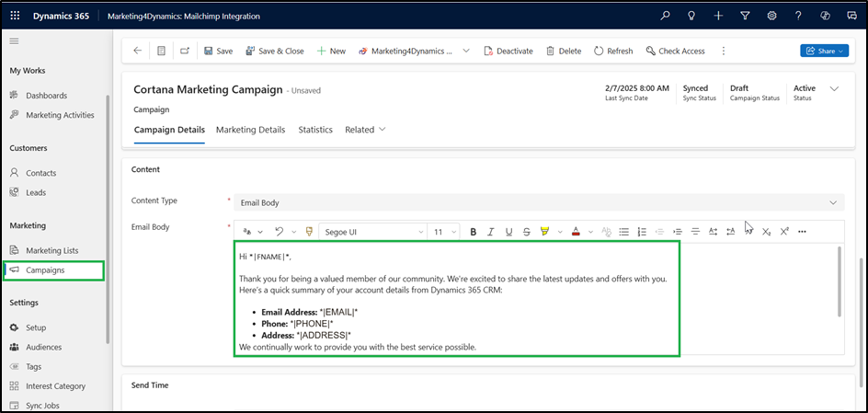Image resolution: width=868 pixels, height=413 pixels.
Task: Click the search magnifier in the top bar
Action: [x=665, y=16]
